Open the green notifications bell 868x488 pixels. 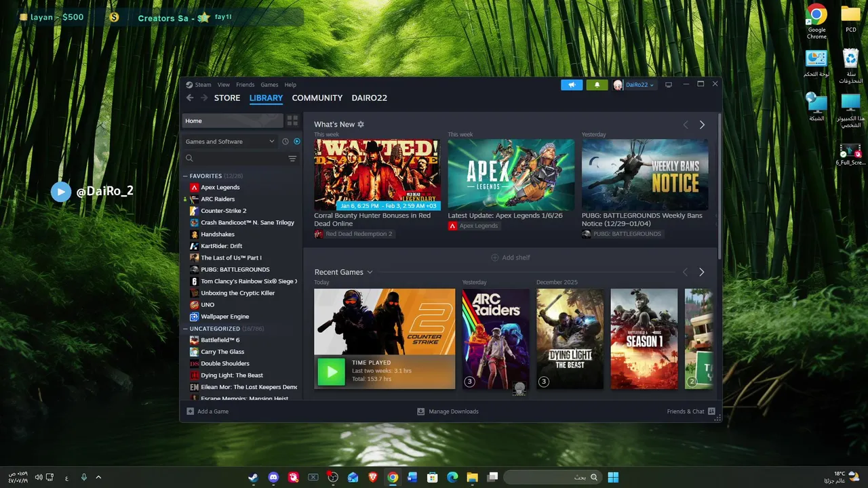[597, 85]
